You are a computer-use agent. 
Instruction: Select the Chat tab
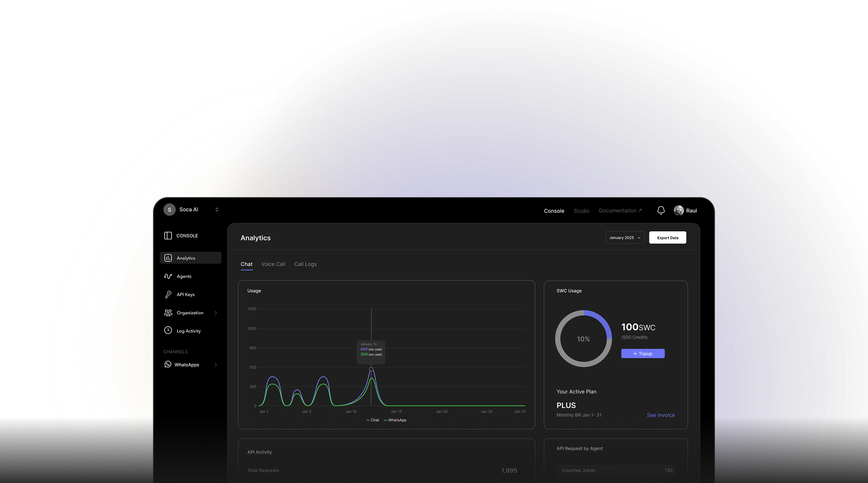[246, 264]
